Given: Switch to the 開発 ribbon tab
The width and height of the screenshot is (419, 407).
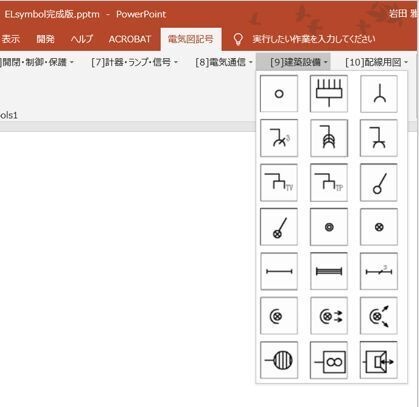Looking at the screenshot, I should pyautogui.click(x=45, y=39).
